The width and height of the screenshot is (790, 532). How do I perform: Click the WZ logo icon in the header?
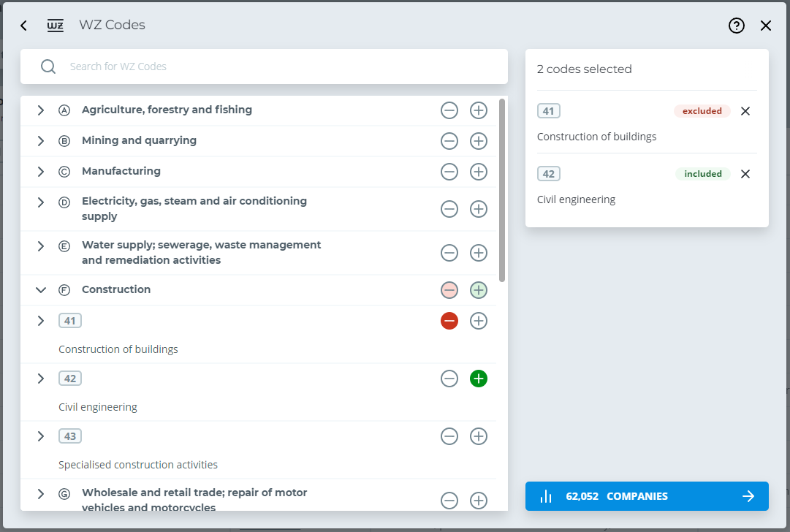pyautogui.click(x=55, y=25)
